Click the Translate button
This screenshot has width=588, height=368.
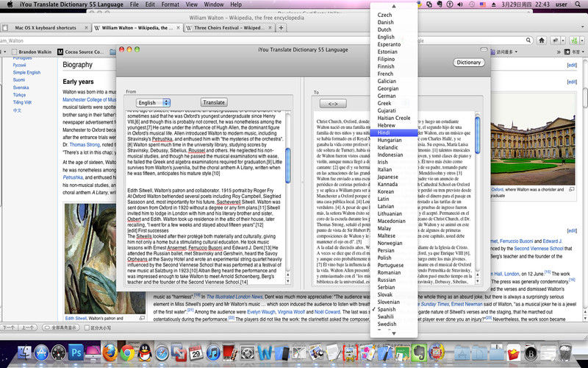tap(214, 102)
